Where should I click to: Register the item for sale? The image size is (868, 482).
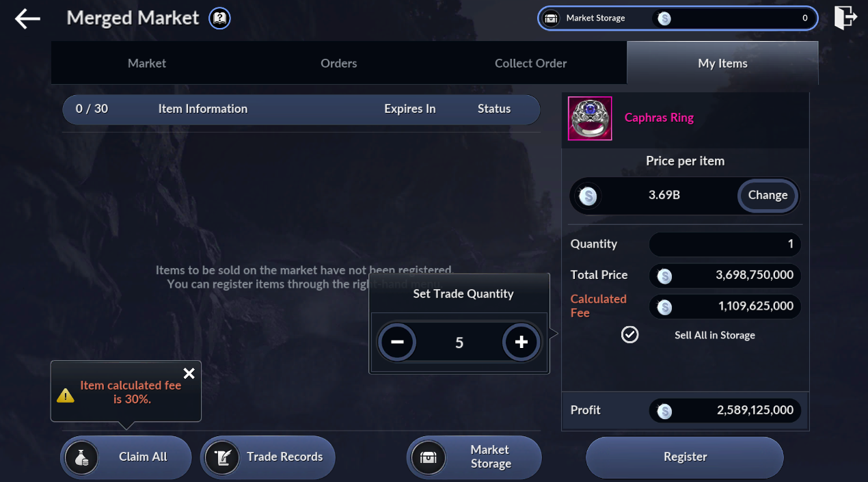click(685, 457)
